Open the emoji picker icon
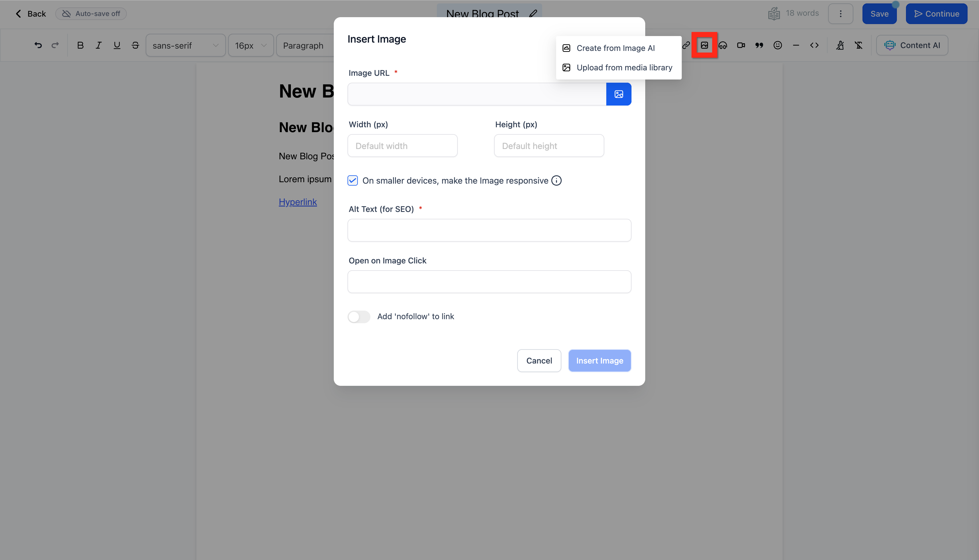The height and width of the screenshot is (560, 979). (x=777, y=45)
